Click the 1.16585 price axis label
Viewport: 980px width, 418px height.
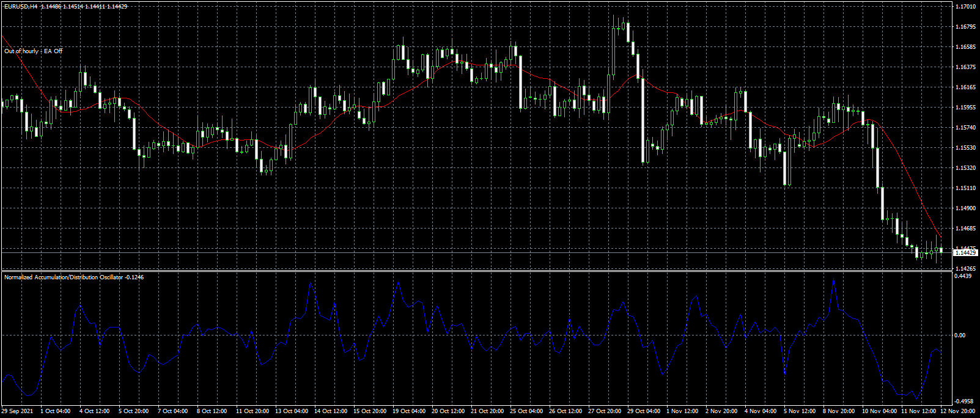pos(965,47)
